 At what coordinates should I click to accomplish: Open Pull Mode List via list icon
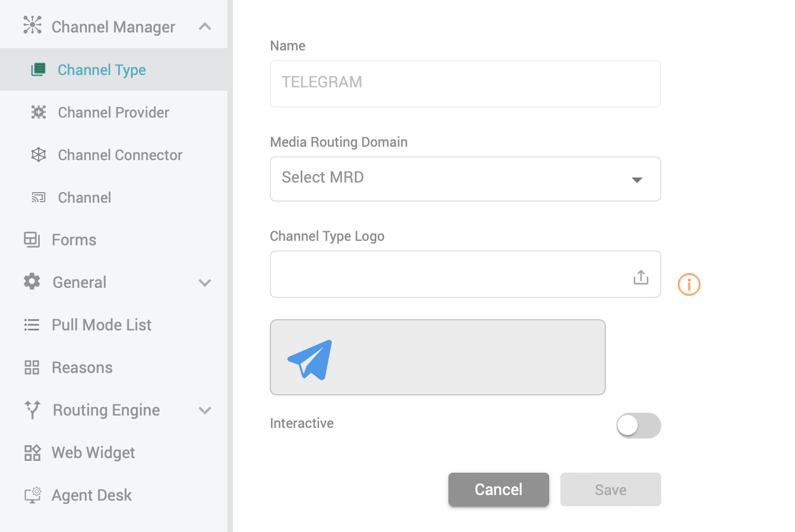32,324
